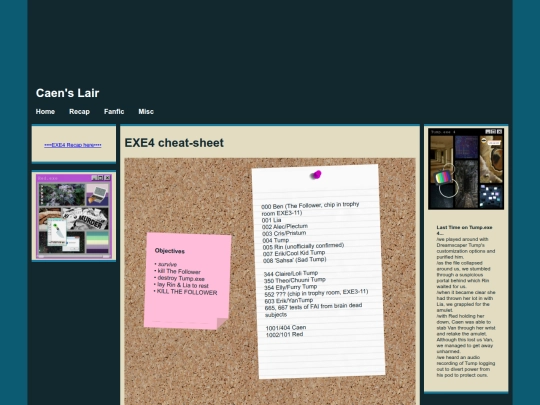Click the Objectives heading on the pink note
Viewport: 540px width, 405px height.
coord(170,251)
